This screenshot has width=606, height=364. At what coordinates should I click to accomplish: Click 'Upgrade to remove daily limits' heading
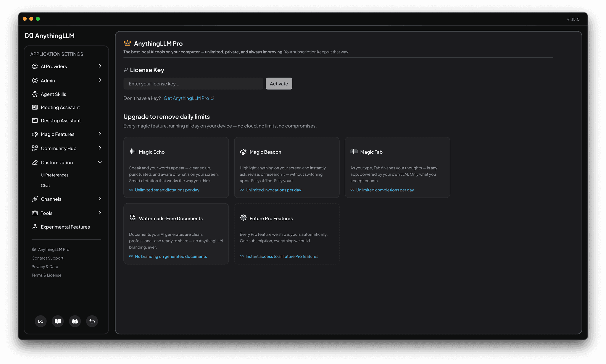tap(167, 117)
